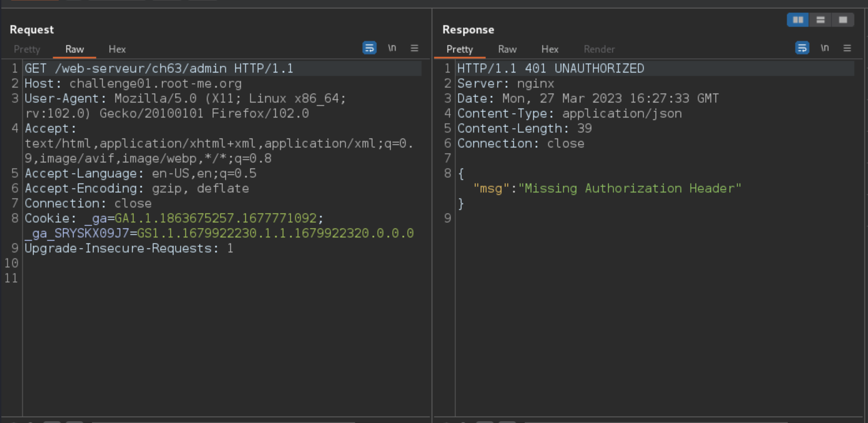
Task: Click the "msg" JSON key
Action: 491,188
